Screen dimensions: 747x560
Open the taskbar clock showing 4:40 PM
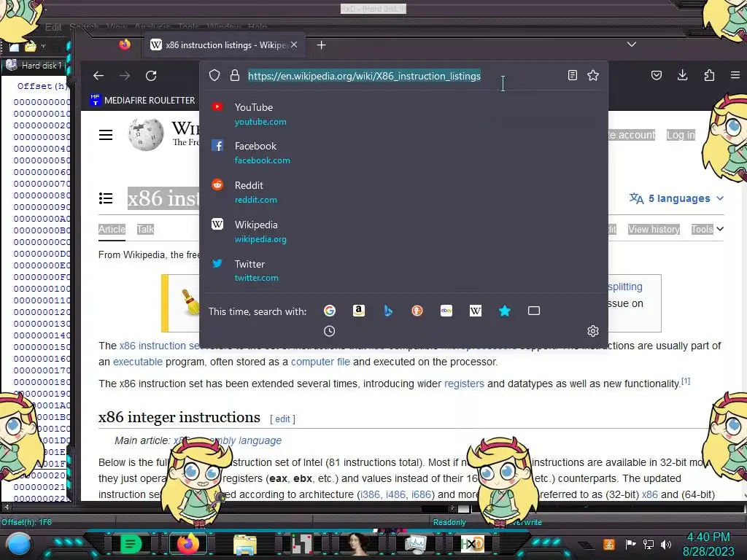(708, 544)
